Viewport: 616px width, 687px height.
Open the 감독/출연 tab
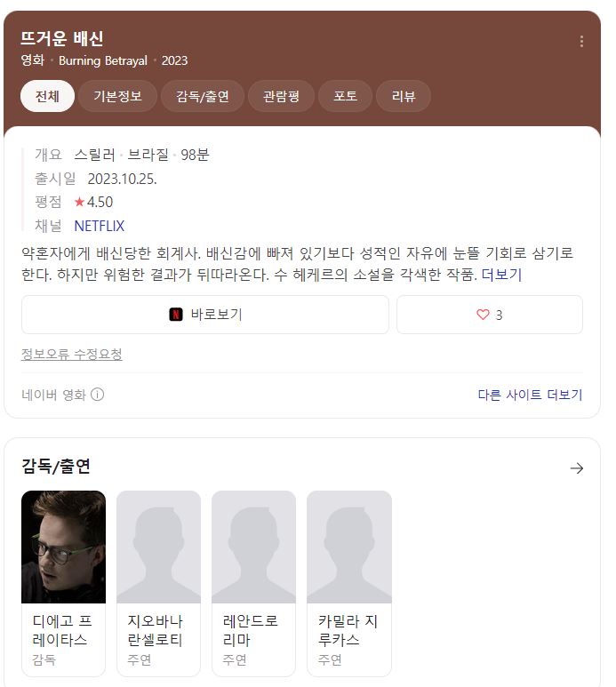coord(203,96)
